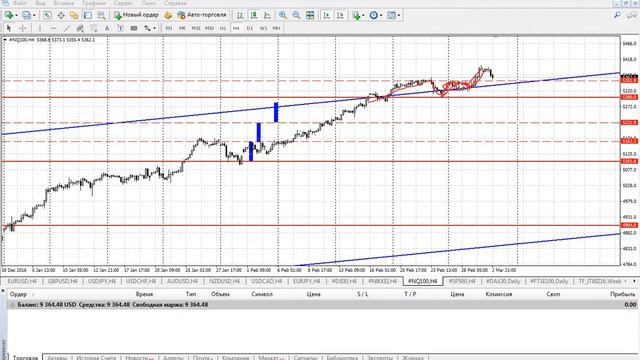Switch timeframe to MN

[276, 28]
